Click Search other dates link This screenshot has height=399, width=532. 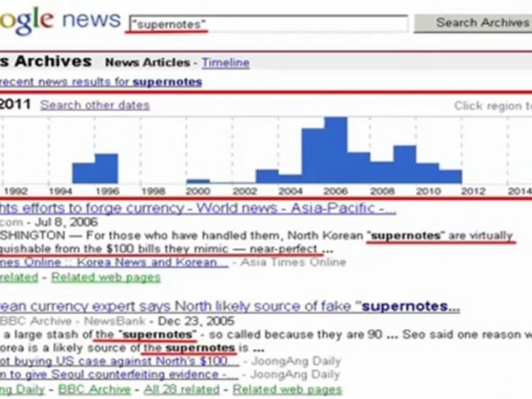95,105
